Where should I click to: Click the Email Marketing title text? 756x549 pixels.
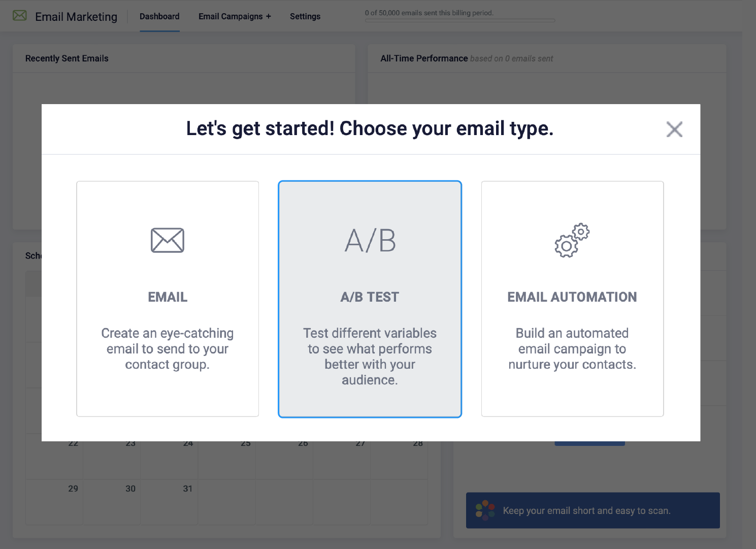pos(76,17)
